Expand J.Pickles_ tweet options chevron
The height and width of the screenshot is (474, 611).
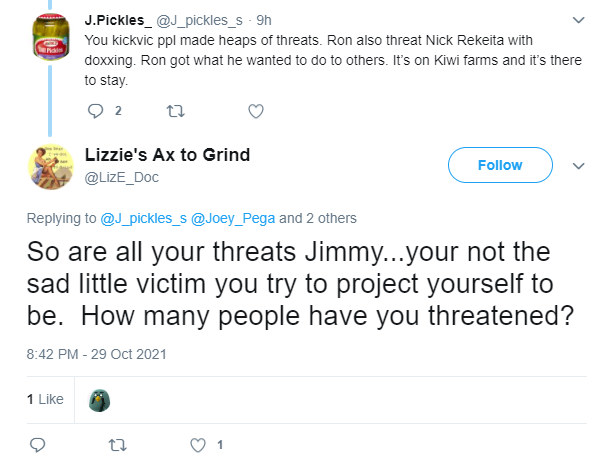tap(579, 19)
